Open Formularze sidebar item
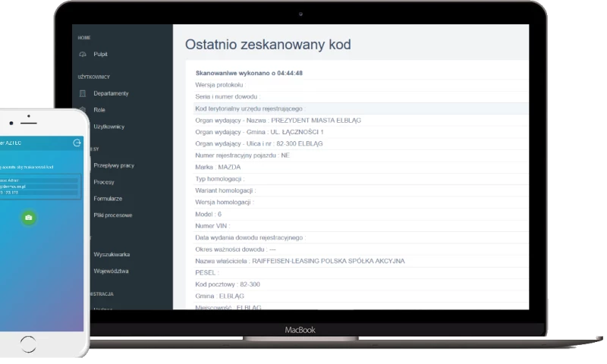Screen dimensions: 607x364 (x=108, y=199)
